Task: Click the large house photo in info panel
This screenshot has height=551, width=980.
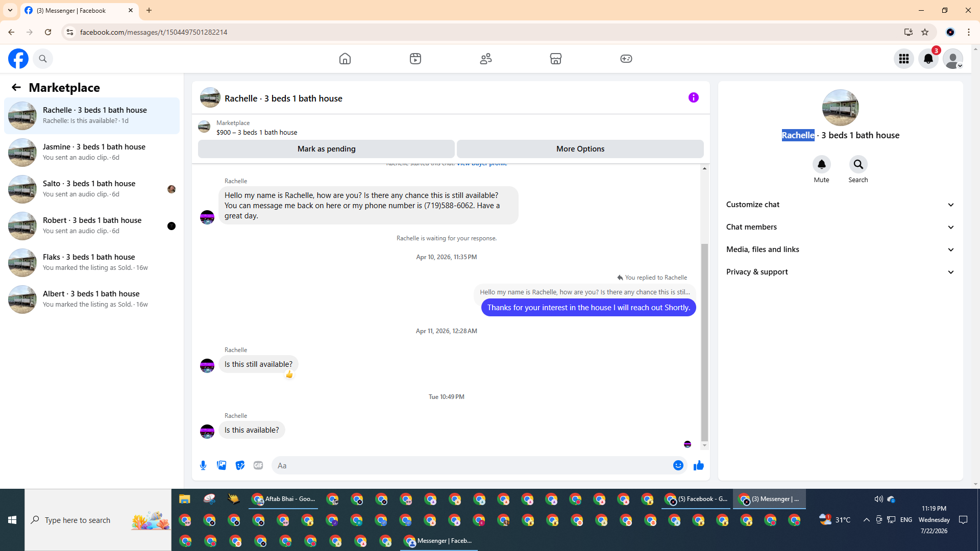Action: click(841, 108)
